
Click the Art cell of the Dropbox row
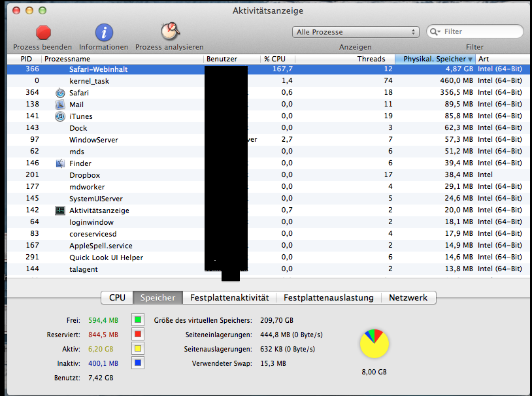485,174
